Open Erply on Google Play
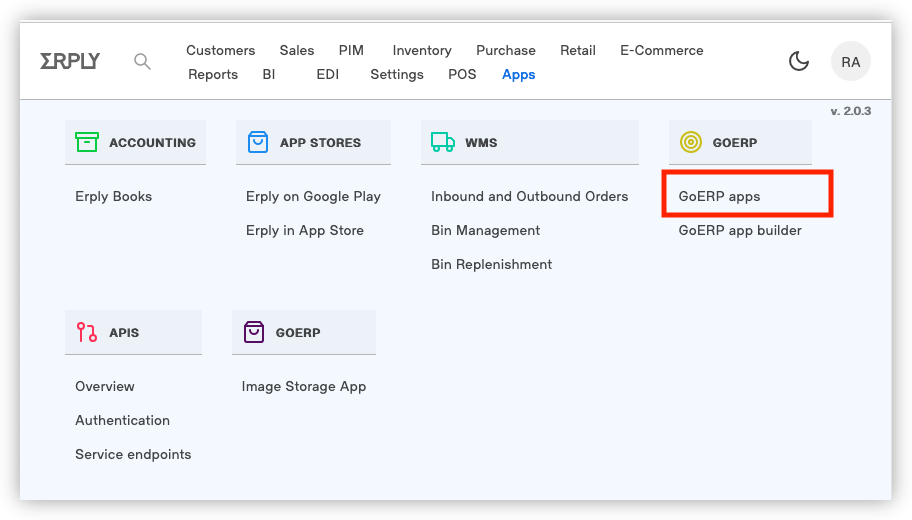 [x=313, y=197]
